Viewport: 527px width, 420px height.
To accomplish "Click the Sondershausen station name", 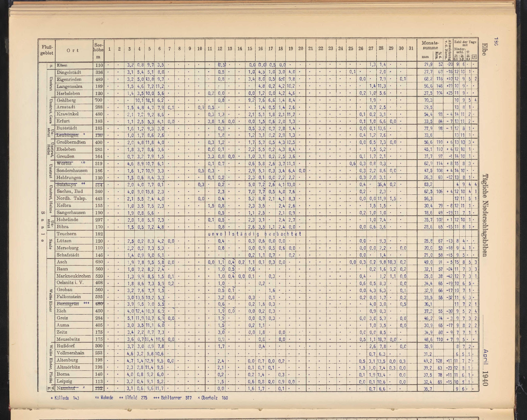I will (x=72, y=170).
